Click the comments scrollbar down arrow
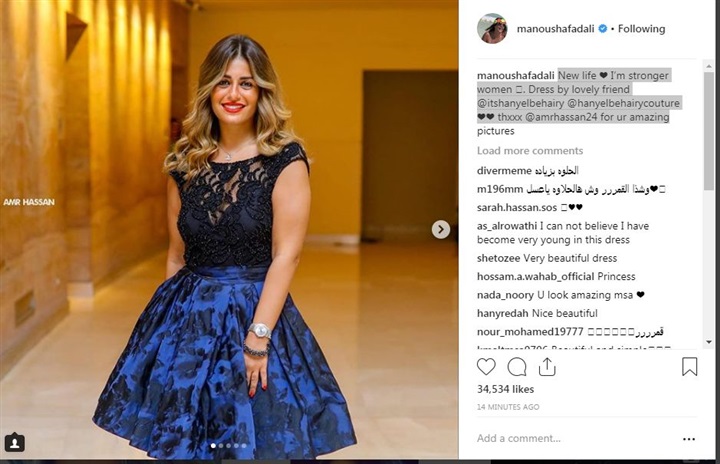 [709, 342]
